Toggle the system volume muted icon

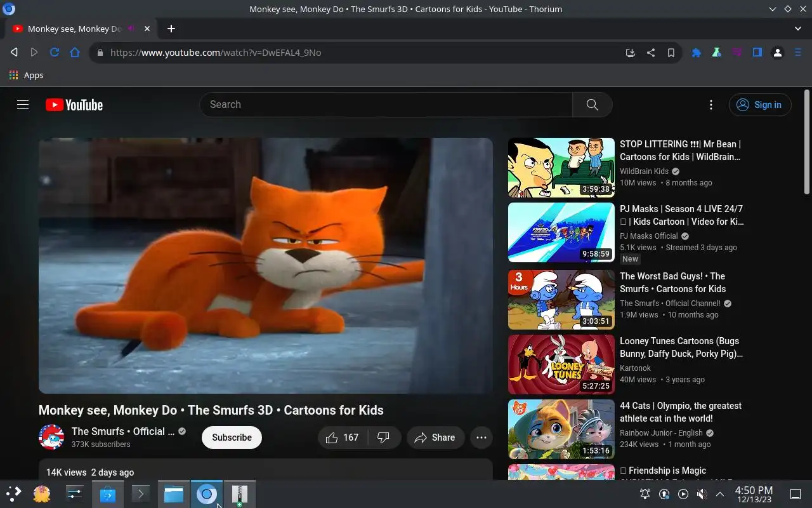click(702, 494)
